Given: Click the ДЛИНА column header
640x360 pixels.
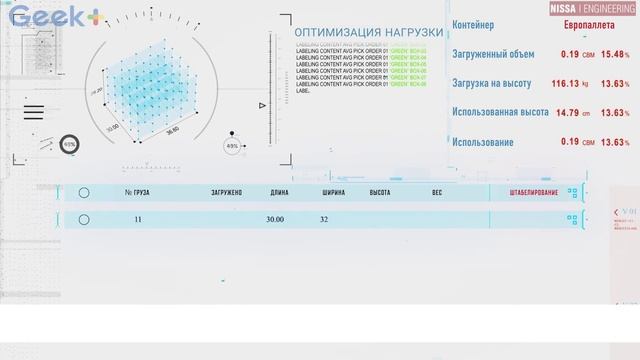Looking at the screenshot, I should pyautogui.click(x=279, y=193).
